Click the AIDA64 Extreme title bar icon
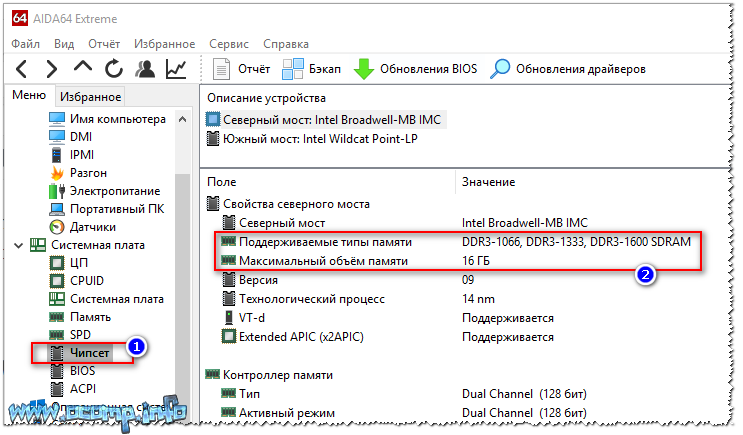This screenshot has height=435, width=743. pyautogui.click(x=20, y=18)
